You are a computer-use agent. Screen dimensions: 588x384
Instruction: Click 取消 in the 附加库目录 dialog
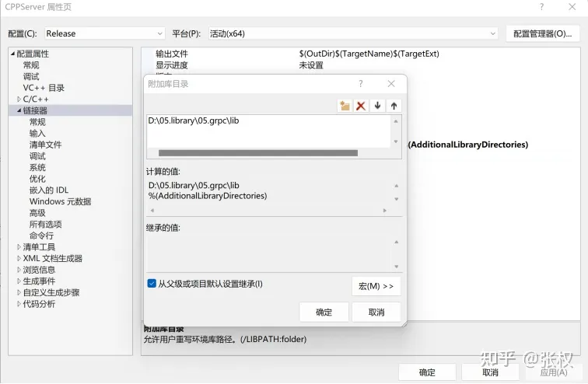(376, 312)
